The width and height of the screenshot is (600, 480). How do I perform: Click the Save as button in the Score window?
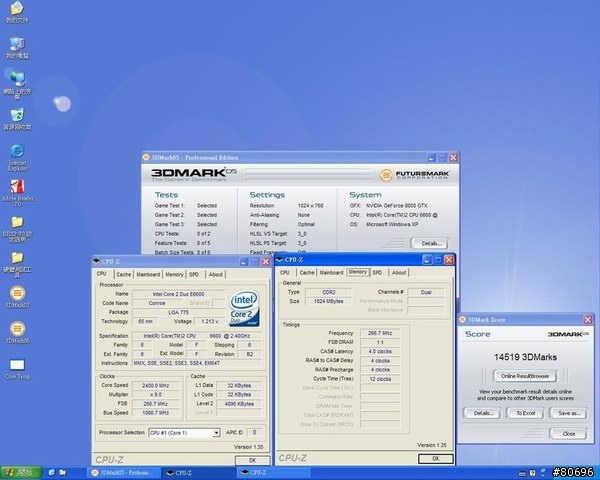click(569, 413)
